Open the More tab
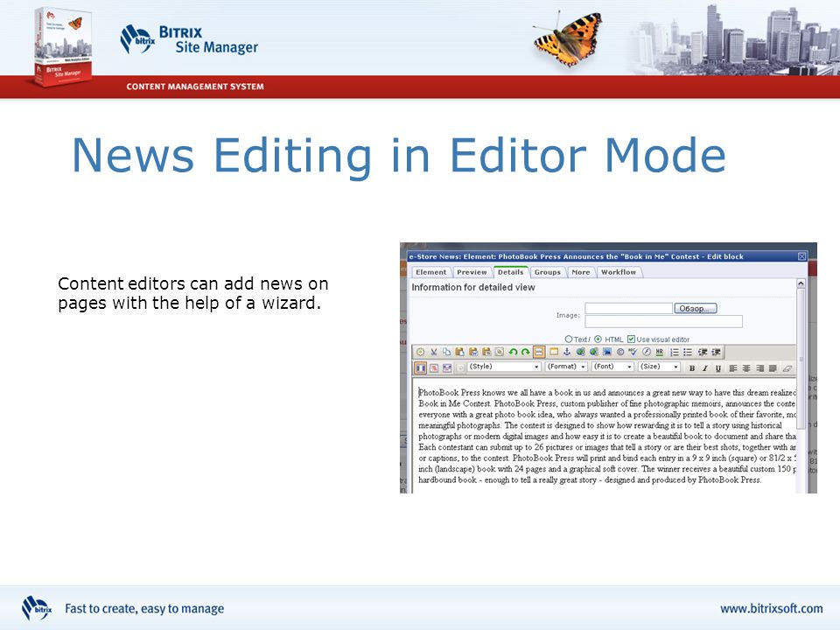This screenshot has height=630, width=840. click(581, 272)
